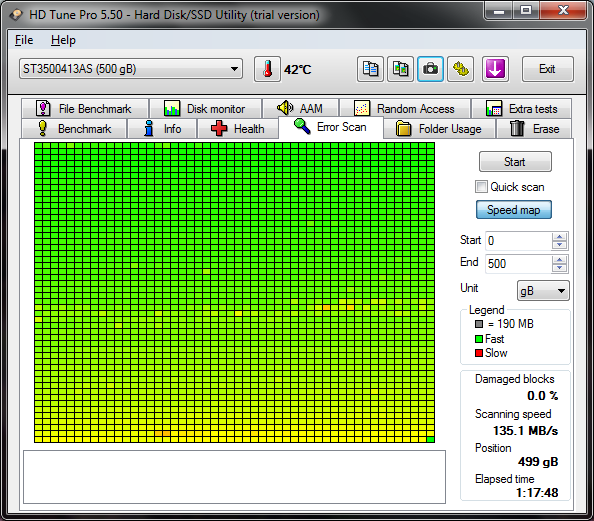Open options with the wrench gear icon
The image size is (594, 521).
tap(460, 69)
